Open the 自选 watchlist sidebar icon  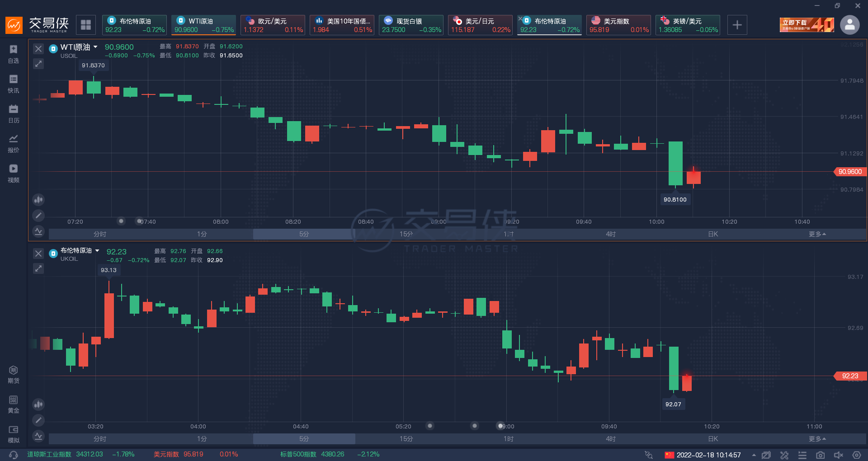click(14, 54)
